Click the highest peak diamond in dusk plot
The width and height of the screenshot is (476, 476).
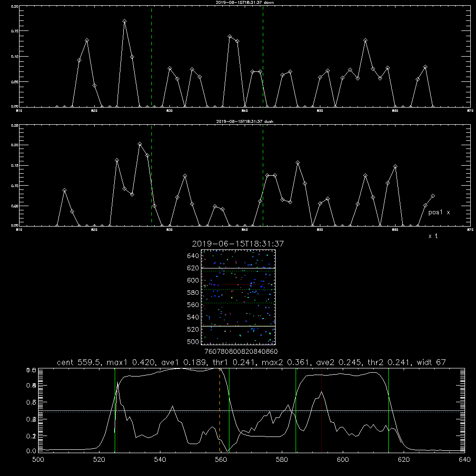[x=139, y=144]
